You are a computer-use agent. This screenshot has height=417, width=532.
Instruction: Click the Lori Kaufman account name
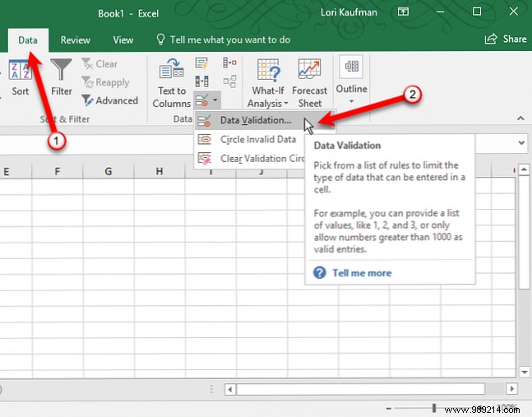pyautogui.click(x=349, y=12)
